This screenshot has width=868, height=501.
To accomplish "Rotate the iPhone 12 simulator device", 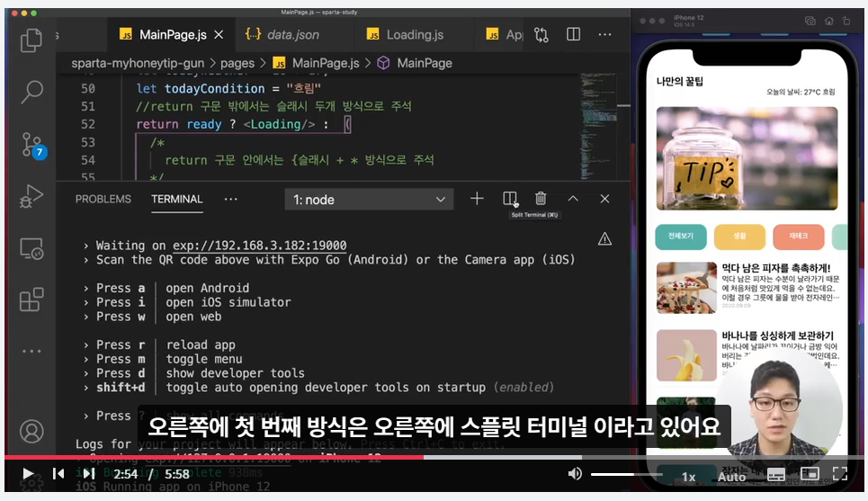I will point(846,21).
